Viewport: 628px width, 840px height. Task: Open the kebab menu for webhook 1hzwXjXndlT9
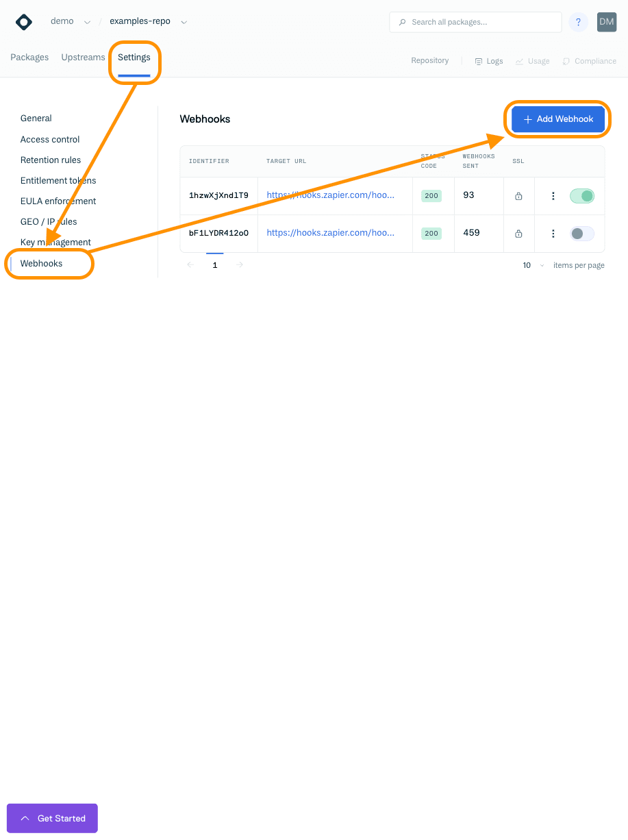[553, 195]
